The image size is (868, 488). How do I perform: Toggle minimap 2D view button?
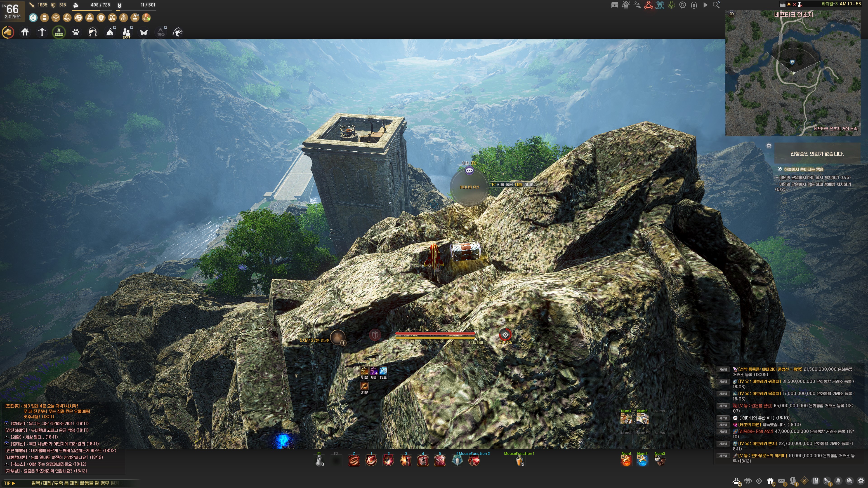(731, 14)
